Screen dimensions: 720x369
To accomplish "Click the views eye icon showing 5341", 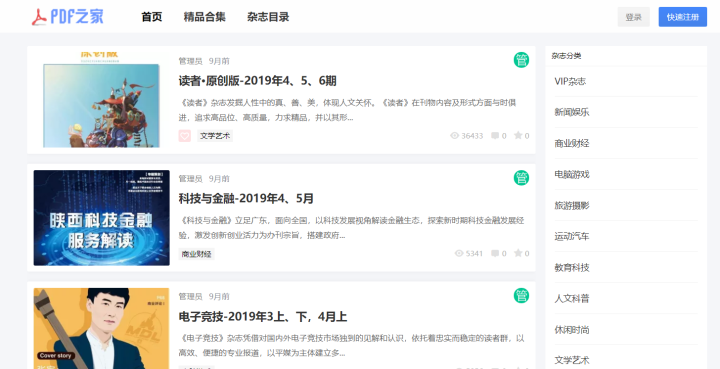I will tap(459, 253).
